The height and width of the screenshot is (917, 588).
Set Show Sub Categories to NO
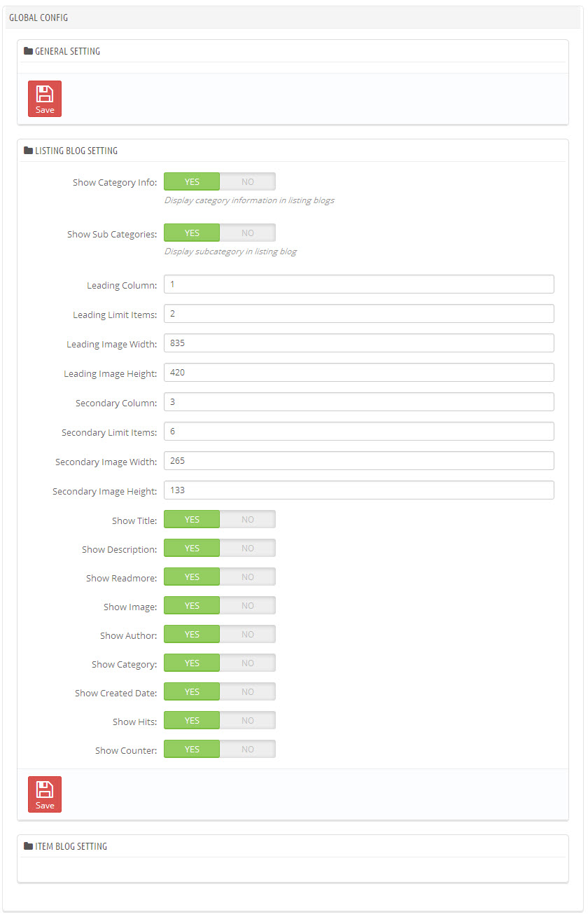248,233
